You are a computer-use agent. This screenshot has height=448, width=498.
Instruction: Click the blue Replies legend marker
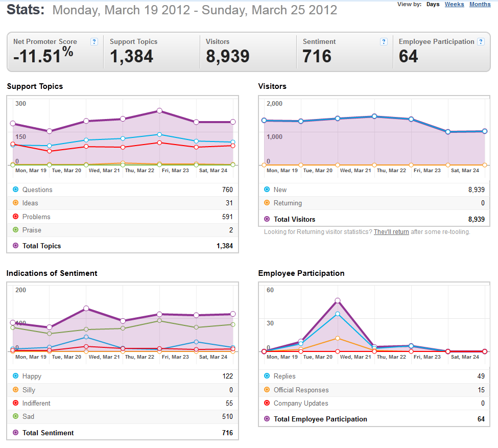267,376
